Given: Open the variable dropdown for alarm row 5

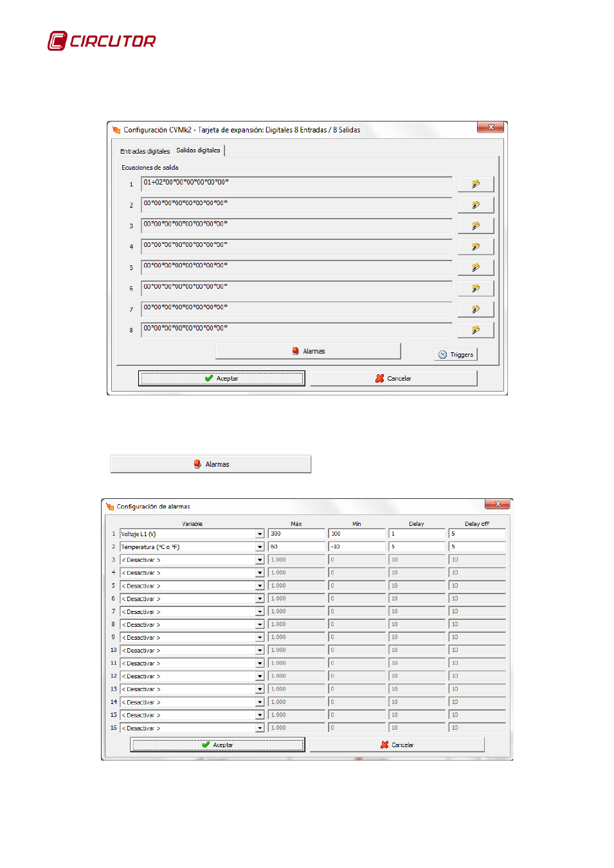Looking at the screenshot, I should click(260, 586).
